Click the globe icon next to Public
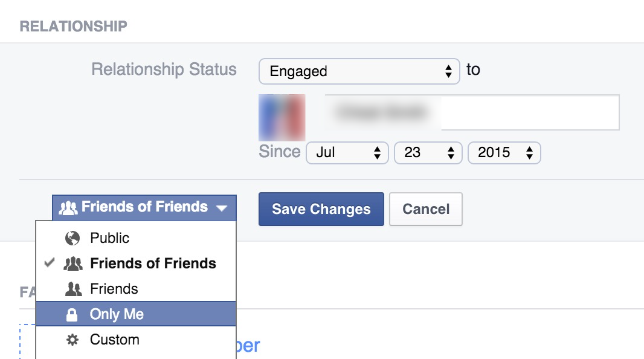 point(72,239)
